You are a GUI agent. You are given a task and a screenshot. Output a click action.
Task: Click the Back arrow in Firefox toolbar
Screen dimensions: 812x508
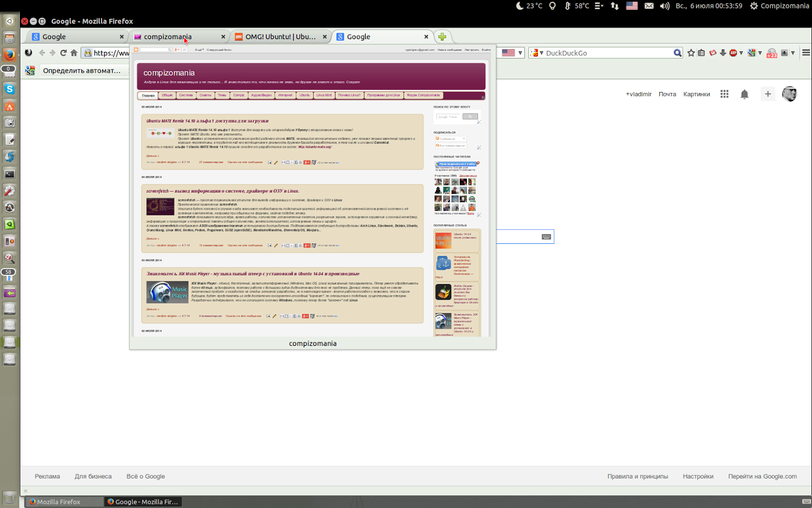(42, 53)
